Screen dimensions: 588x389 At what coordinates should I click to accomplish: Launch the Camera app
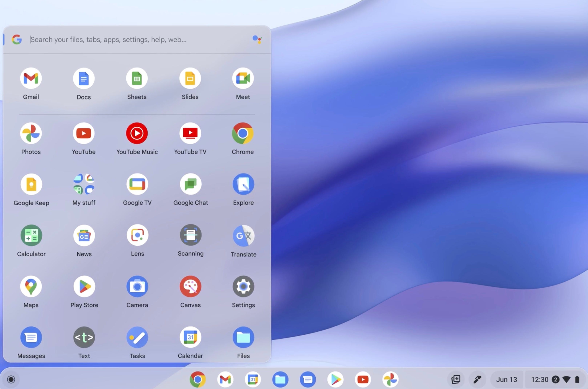(x=137, y=287)
